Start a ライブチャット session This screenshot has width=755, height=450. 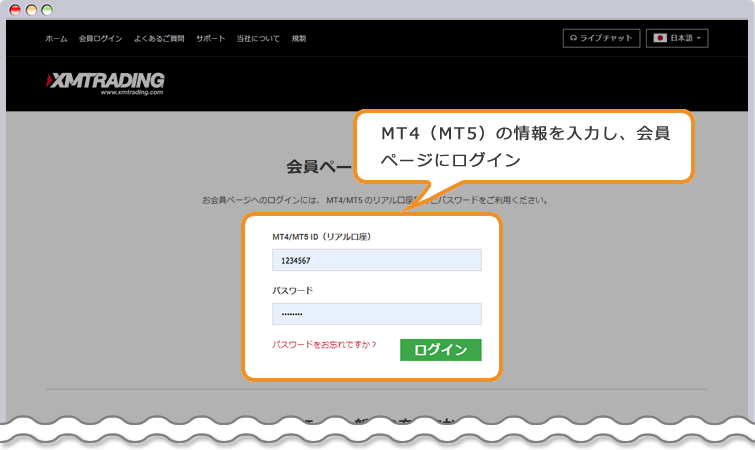point(601,38)
